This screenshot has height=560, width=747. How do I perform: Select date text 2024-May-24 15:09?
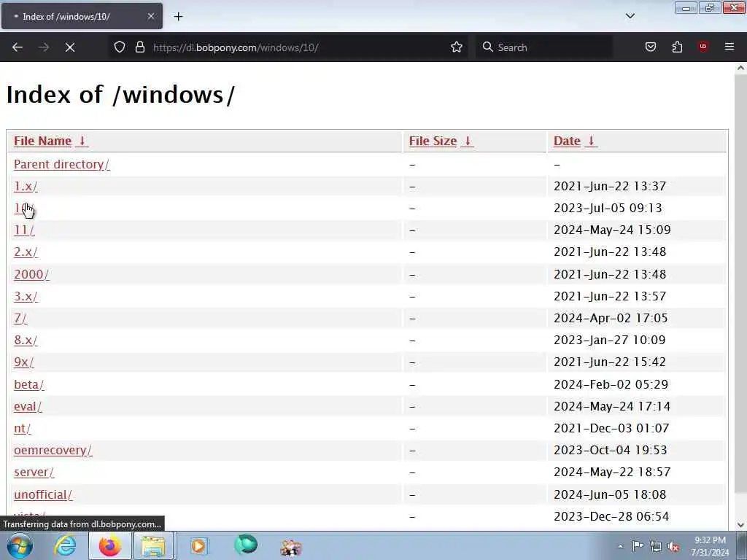(x=612, y=230)
